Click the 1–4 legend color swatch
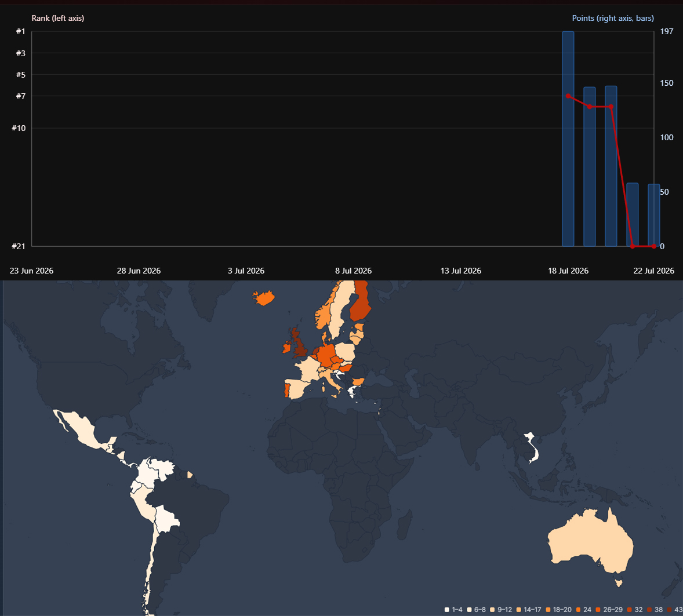Screen dimensions: 683x616 pos(447,610)
